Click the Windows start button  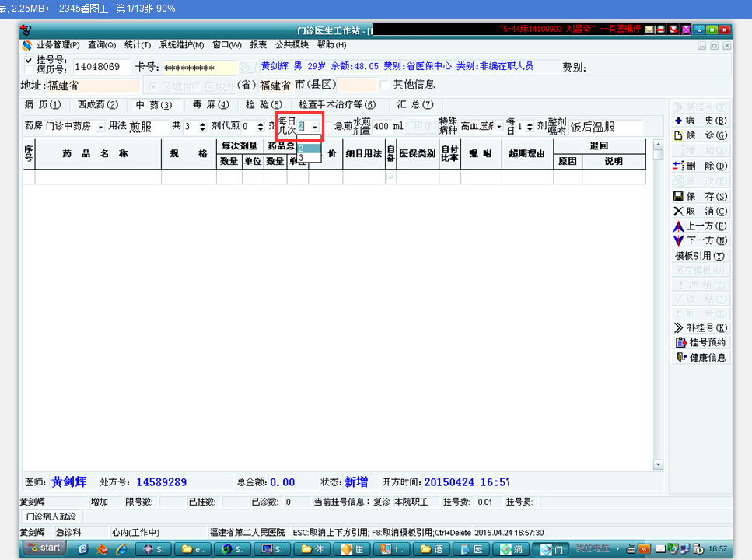pos(44,548)
